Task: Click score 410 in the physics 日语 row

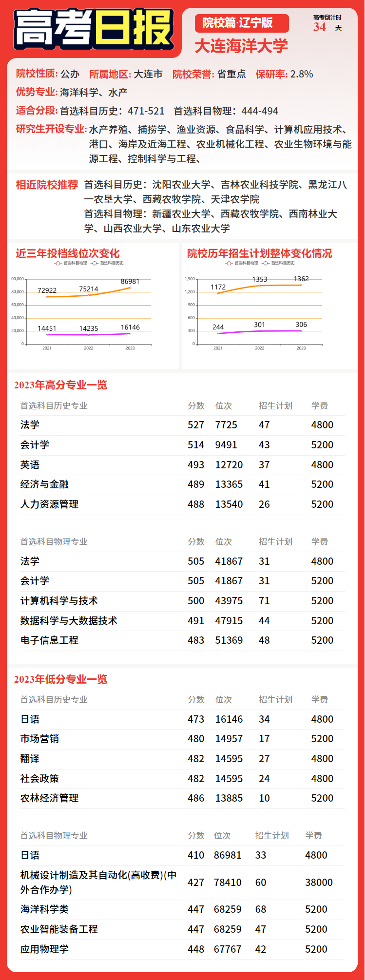Action: [x=196, y=855]
